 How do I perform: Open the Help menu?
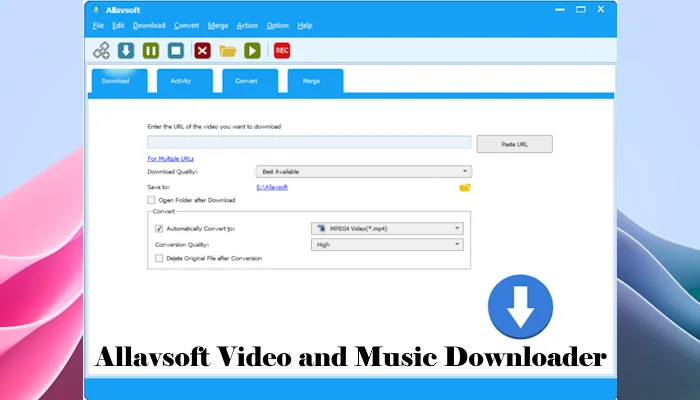[x=305, y=25]
